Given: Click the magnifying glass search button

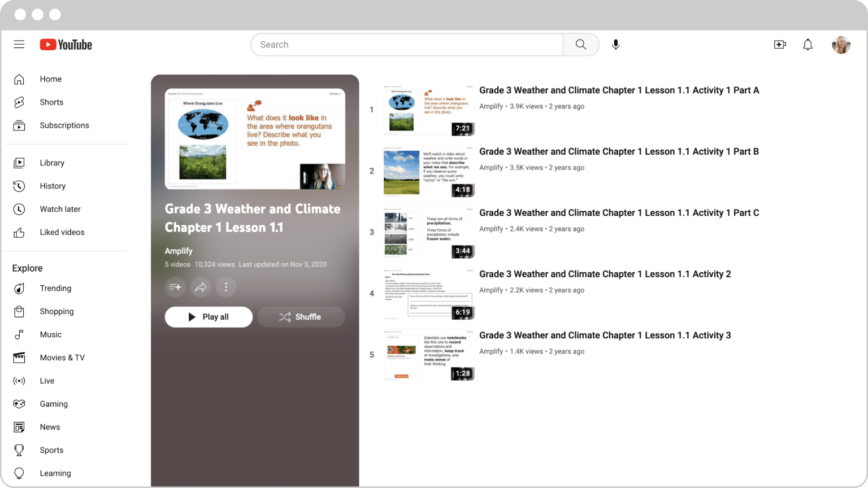Looking at the screenshot, I should 580,45.
